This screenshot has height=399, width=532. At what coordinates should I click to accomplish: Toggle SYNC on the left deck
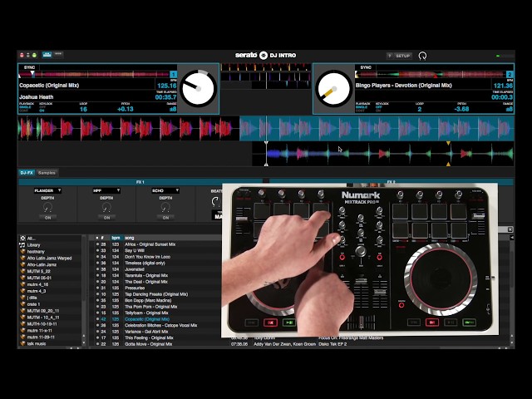pyautogui.click(x=29, y=67)
